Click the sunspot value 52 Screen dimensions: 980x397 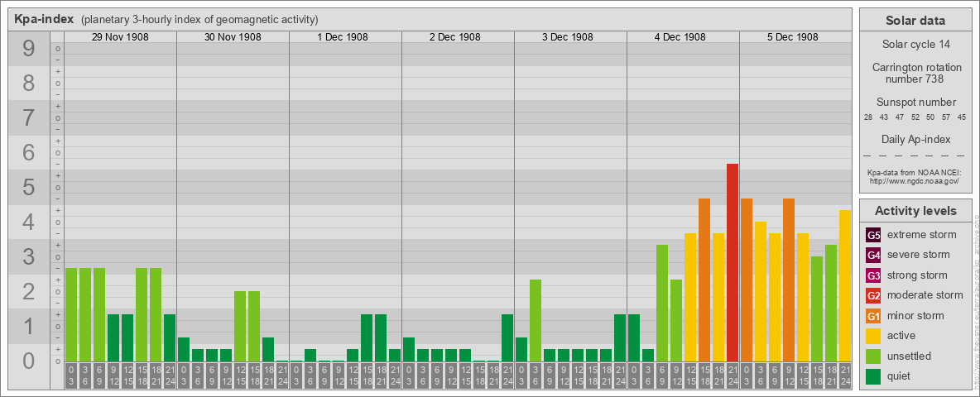(915, 117)
